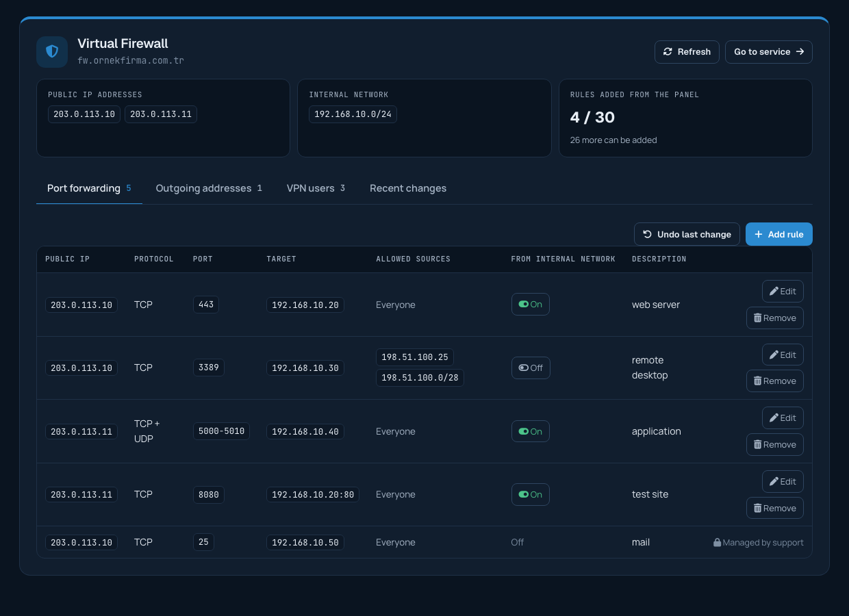Click the "test site" description
Viewport: 849px width, 616px height.
click(650, 494)
